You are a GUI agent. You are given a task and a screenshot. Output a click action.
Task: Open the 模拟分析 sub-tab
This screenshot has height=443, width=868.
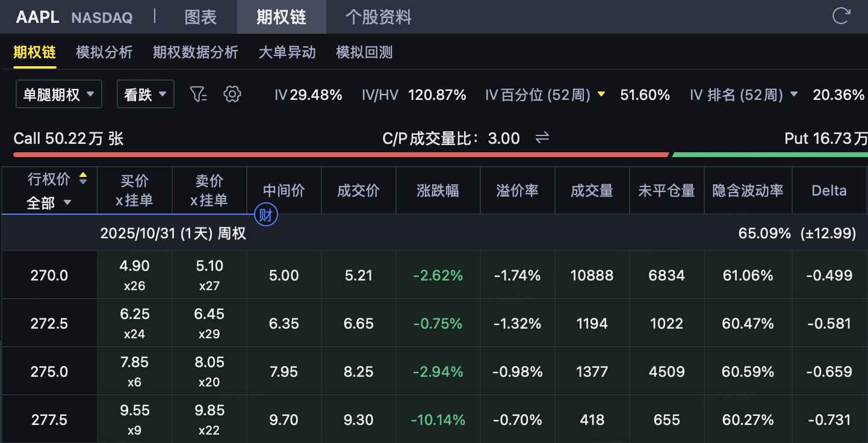(104, 52)
